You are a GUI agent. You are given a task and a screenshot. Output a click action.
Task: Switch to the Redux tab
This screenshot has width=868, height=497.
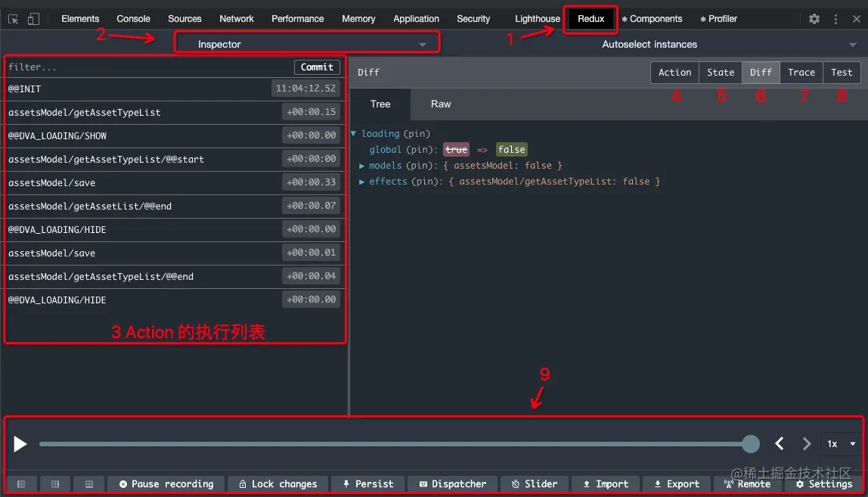tap(591, 18)
